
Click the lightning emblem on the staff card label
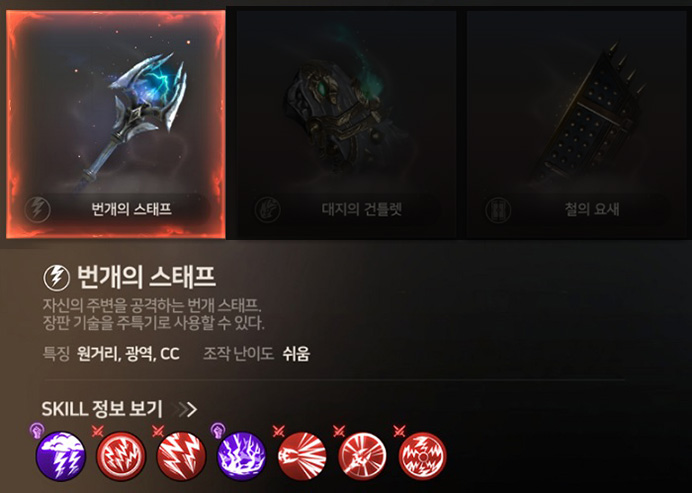coord(38,209)
